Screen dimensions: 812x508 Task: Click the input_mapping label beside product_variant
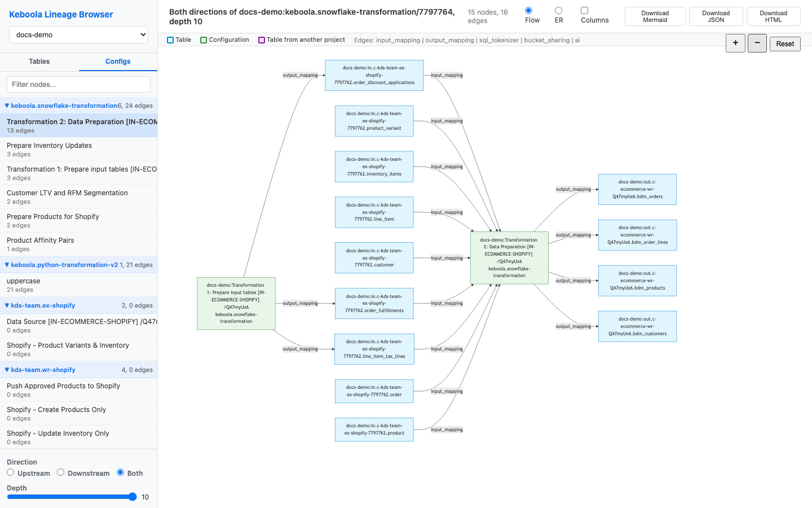click(447, 121)
